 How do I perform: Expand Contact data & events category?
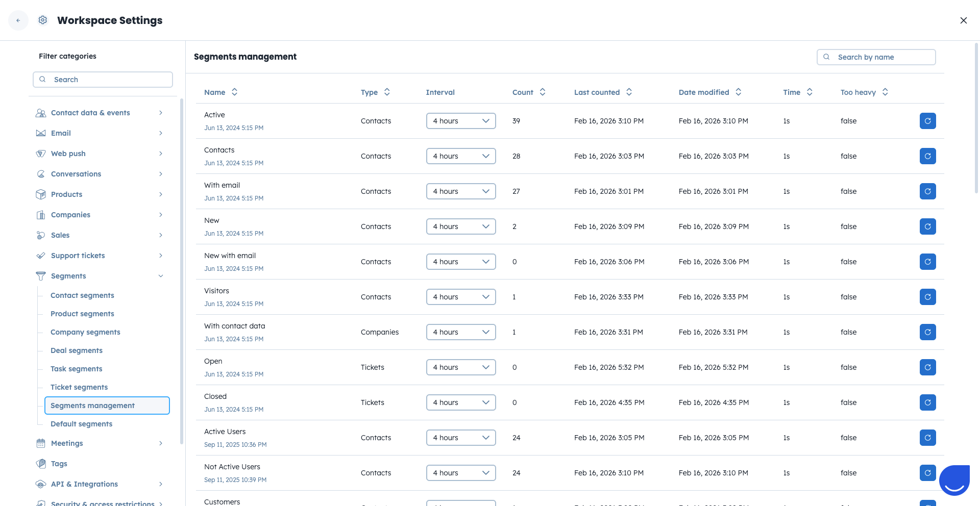coord(161,113)
